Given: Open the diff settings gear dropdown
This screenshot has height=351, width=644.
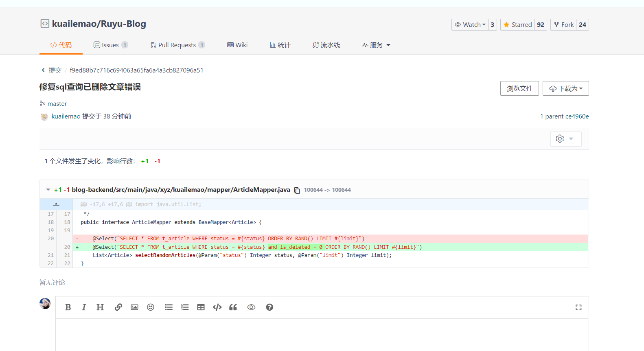Looking at the screenshot, I should coord(565,139).
